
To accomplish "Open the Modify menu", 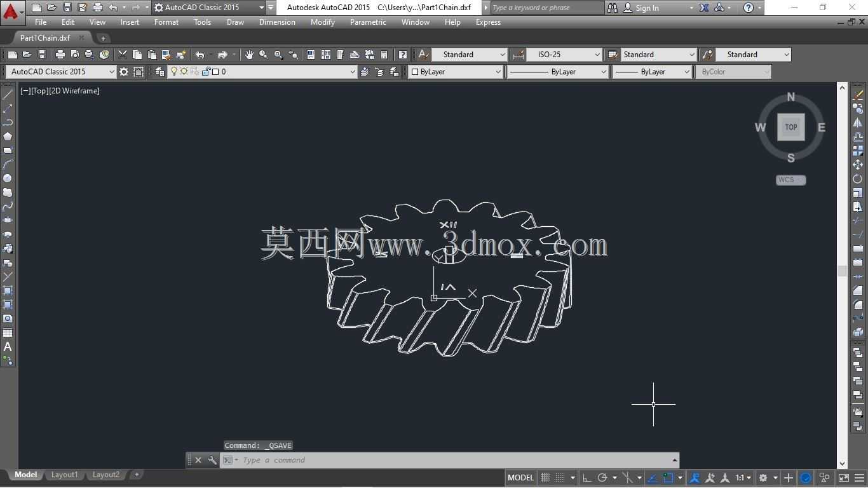I will pos(322,22).
